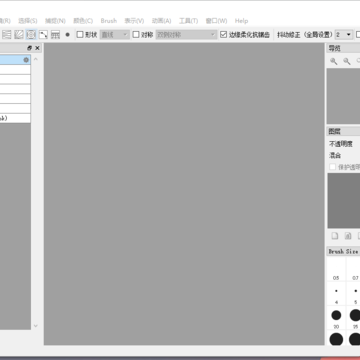Open the 工具(T) menu
This screenshot has width=360, height=360.
(188, 21)
